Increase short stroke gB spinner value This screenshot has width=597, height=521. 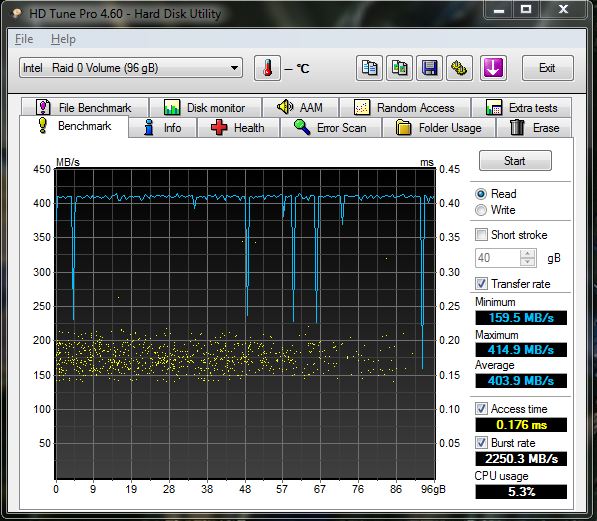point(527,254)
